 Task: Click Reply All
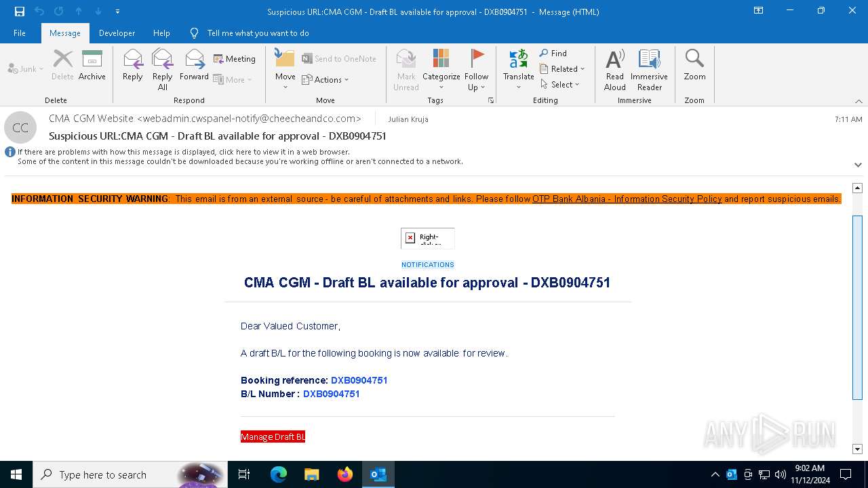coord(163,70)
